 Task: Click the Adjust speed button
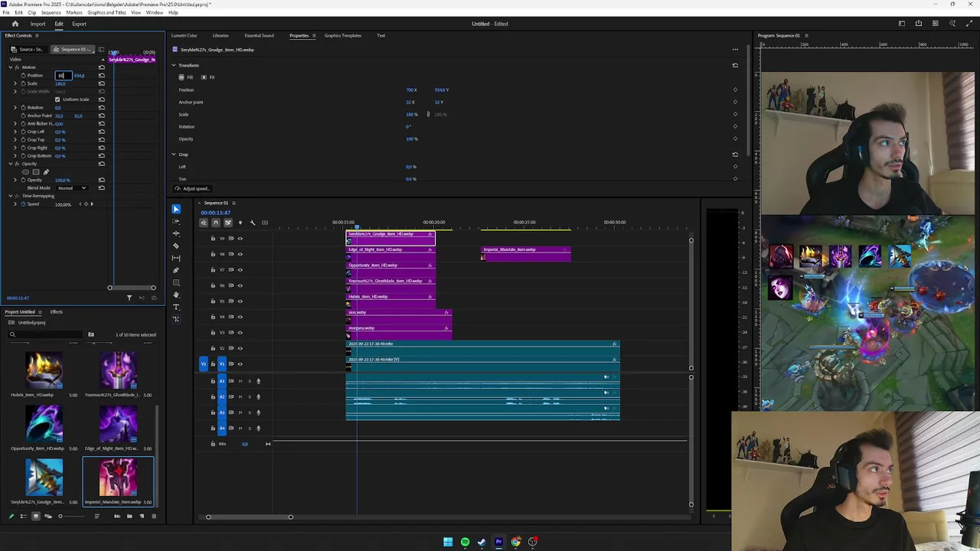point(192,188)
